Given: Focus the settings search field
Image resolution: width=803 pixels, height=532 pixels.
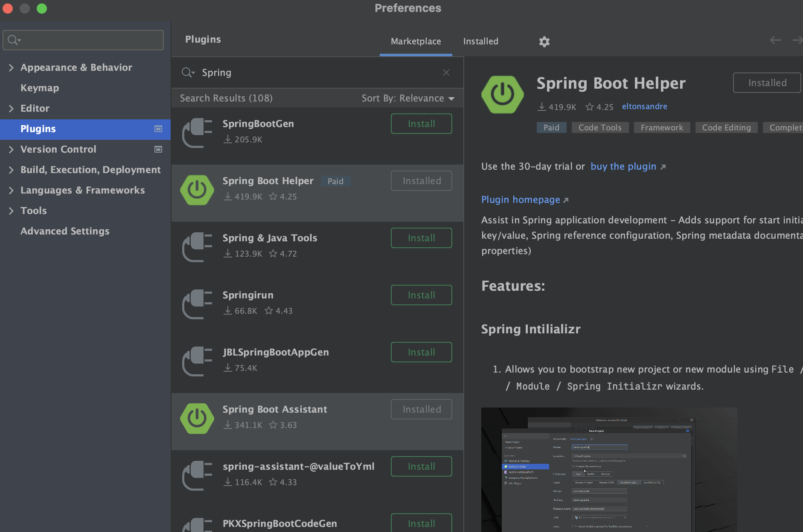Looking at the screenshot, I should (x=83, y=40).
